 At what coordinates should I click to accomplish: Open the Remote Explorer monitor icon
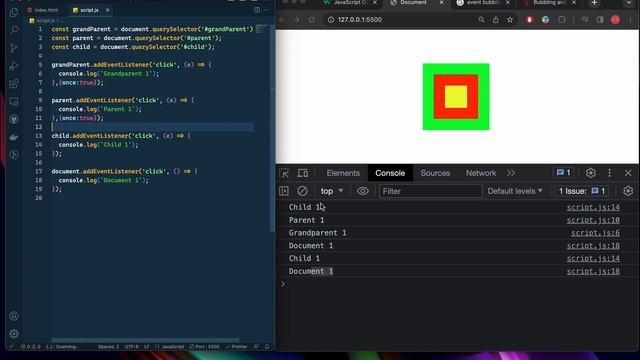click(x=14, y=101)
